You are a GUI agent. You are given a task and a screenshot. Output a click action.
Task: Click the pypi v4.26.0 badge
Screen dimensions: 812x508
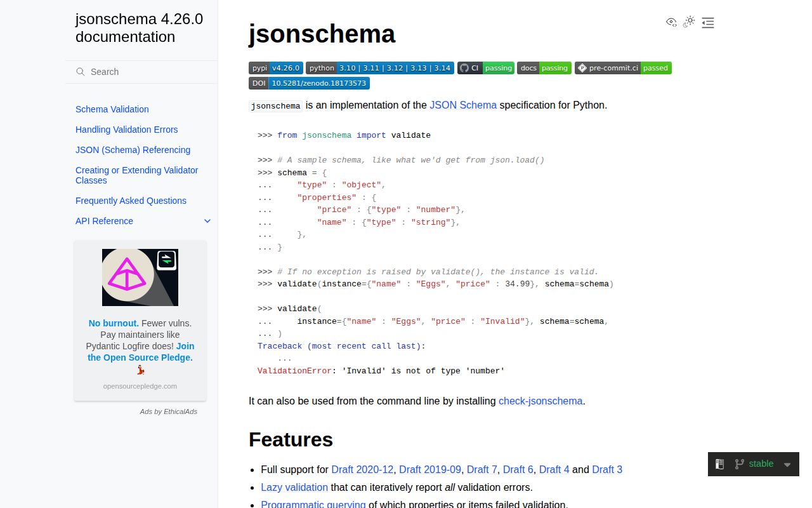(x=275, y=68)
